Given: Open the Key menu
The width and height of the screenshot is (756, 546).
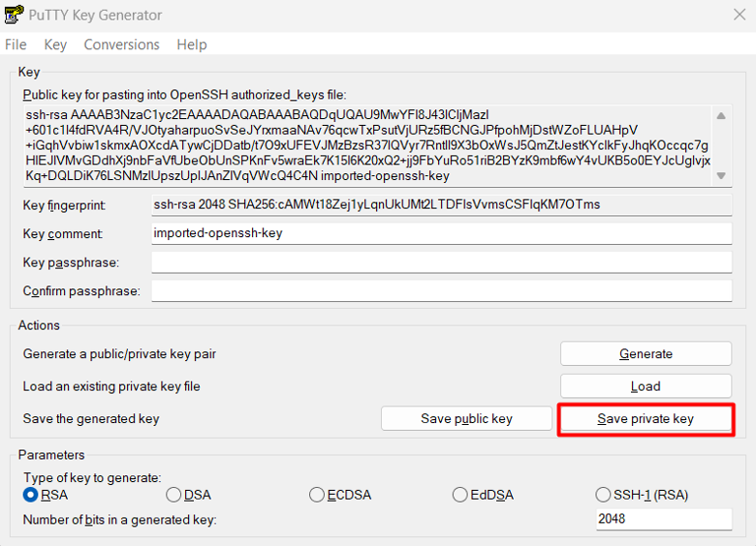Looking at the screenshot, I should (x=55, y=44).
